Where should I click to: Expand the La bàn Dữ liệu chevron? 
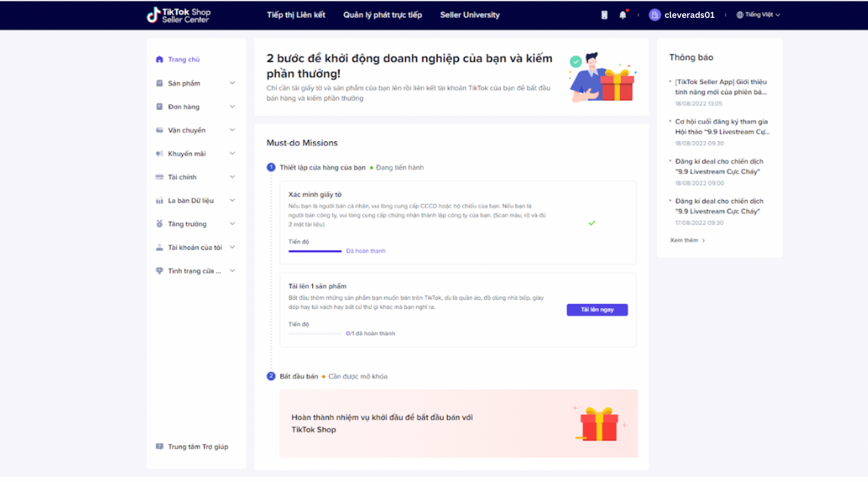pos(232,200)
